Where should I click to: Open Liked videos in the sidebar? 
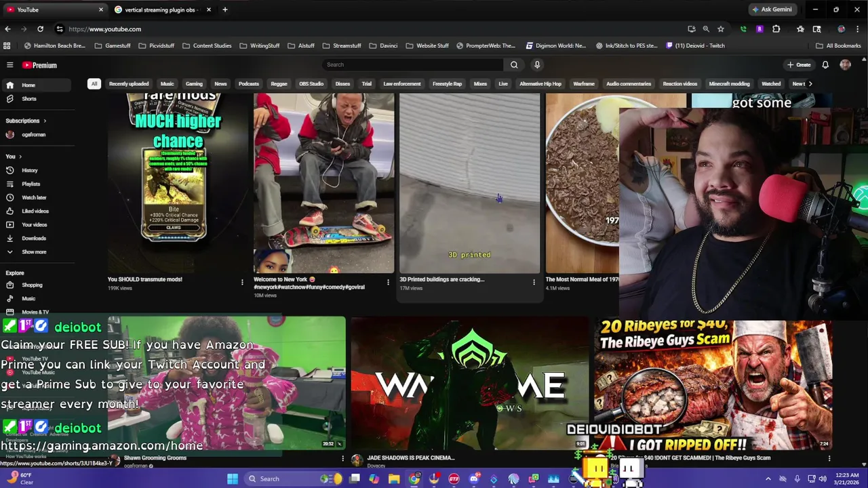[x=37, y=211]
